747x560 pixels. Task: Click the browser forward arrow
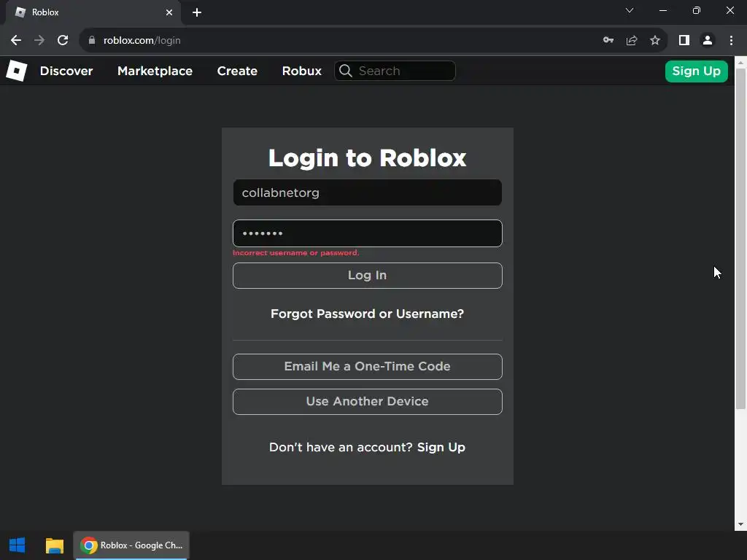39,41
